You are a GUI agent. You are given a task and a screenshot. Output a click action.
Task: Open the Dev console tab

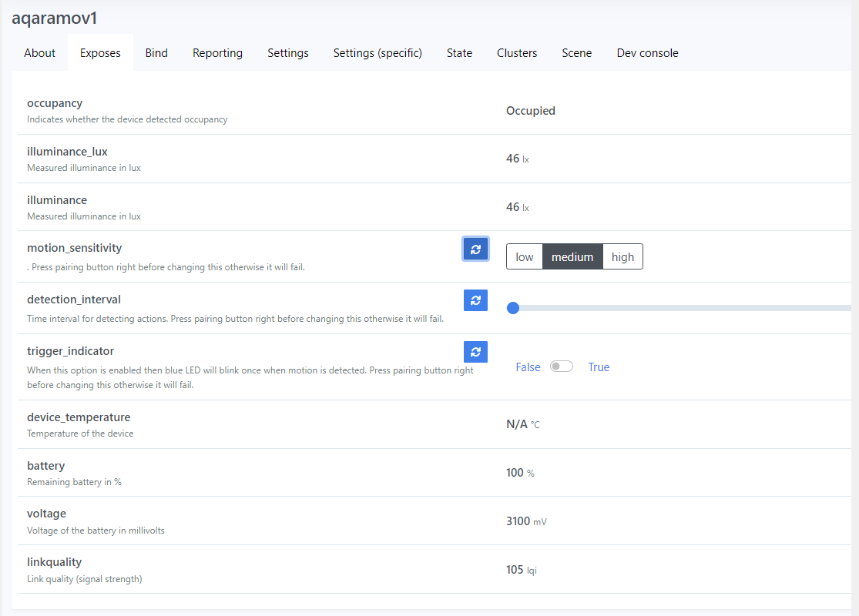point(647,53)
